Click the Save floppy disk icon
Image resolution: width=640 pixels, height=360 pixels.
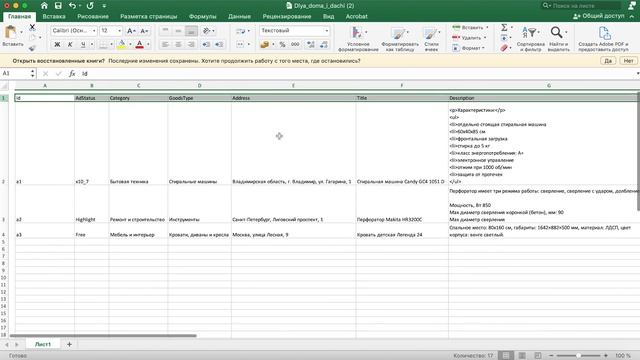click(x=58, y=6)
